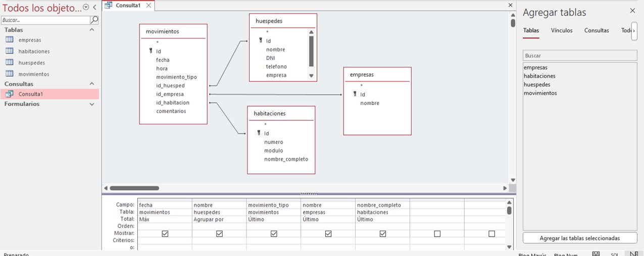Click the Total cell showing Máx
Screen dimensions: 644x256
click(x=165, y=220)
